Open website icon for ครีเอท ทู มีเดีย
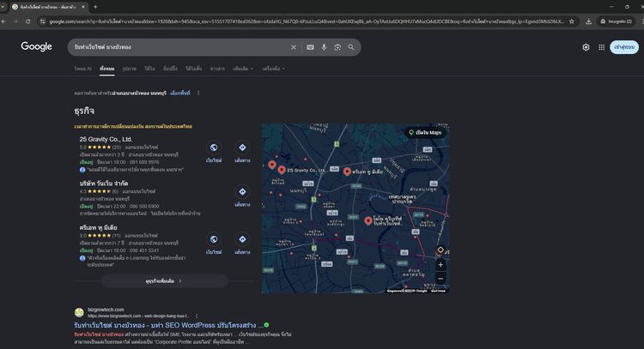644x349 pixels. coord(214,239)
